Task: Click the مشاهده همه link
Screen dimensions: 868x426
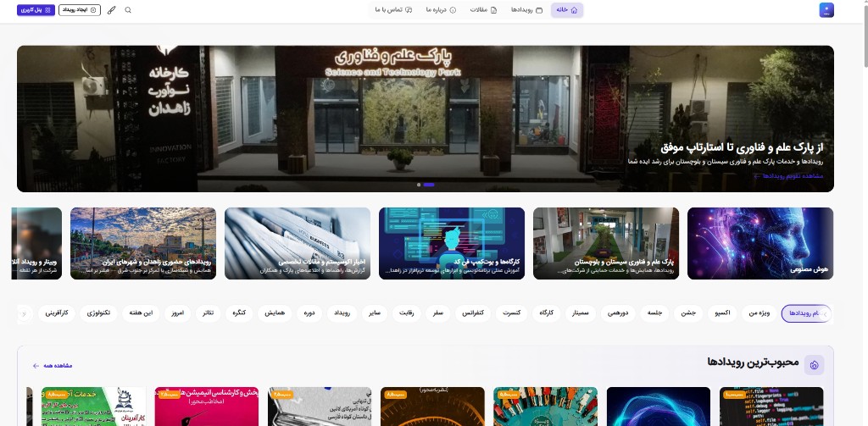Action: [53, 366]
